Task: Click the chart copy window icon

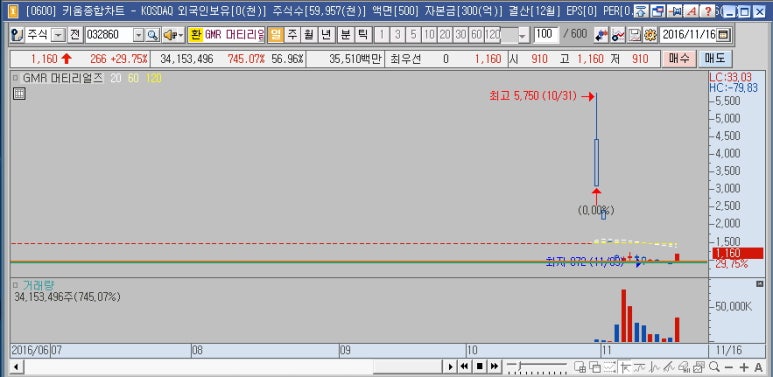Action: (x=699, y=367)
